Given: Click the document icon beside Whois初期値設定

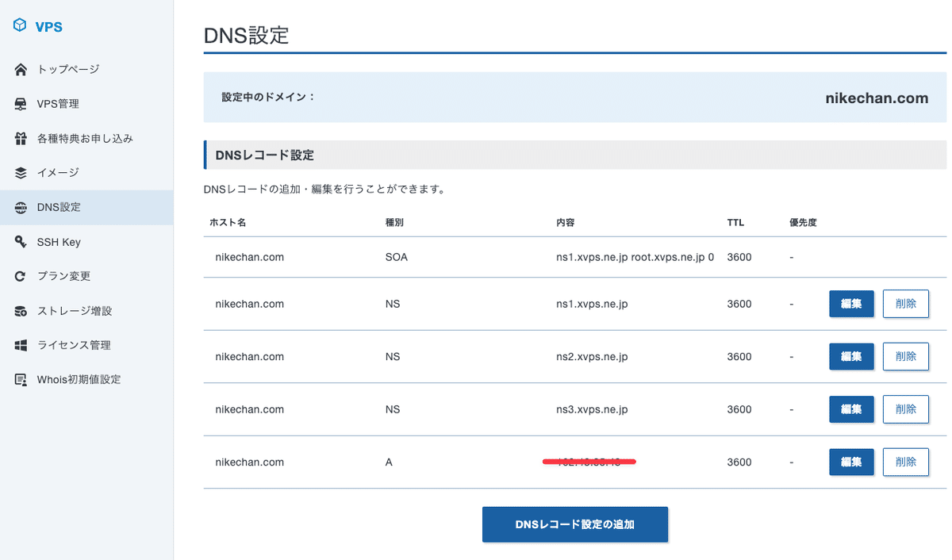Looking at the screenshot, I should 21,380.
